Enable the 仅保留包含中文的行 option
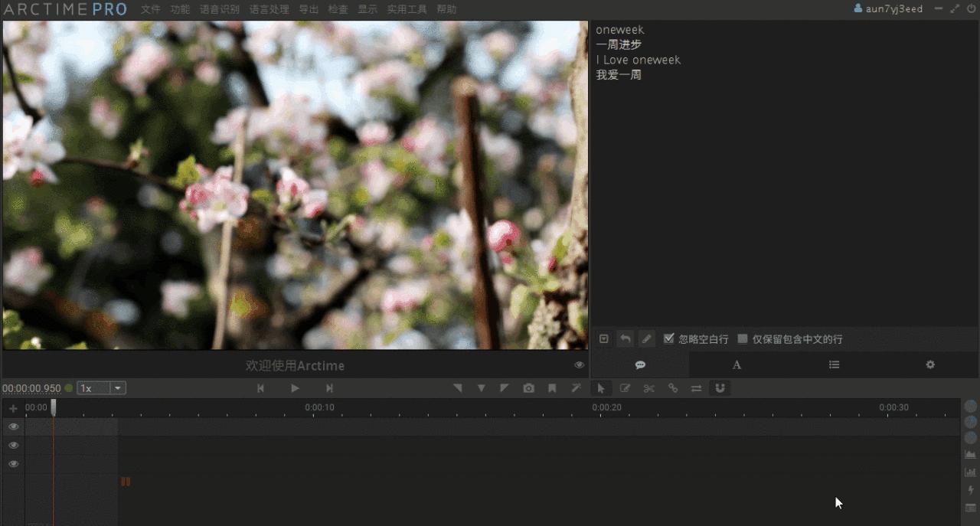The image size is (980, 526). (742, 338)
